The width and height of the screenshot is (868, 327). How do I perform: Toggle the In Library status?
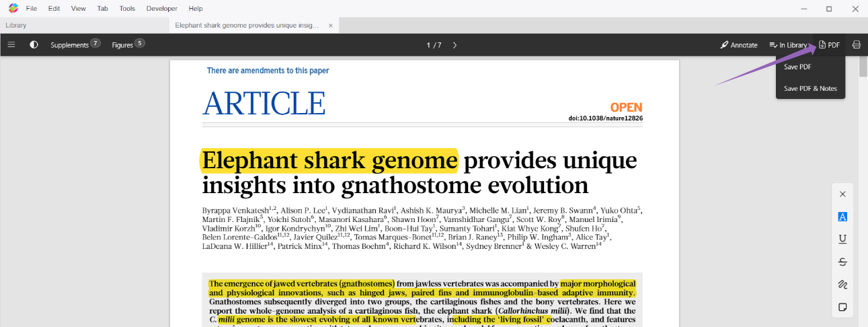(788, 45)
